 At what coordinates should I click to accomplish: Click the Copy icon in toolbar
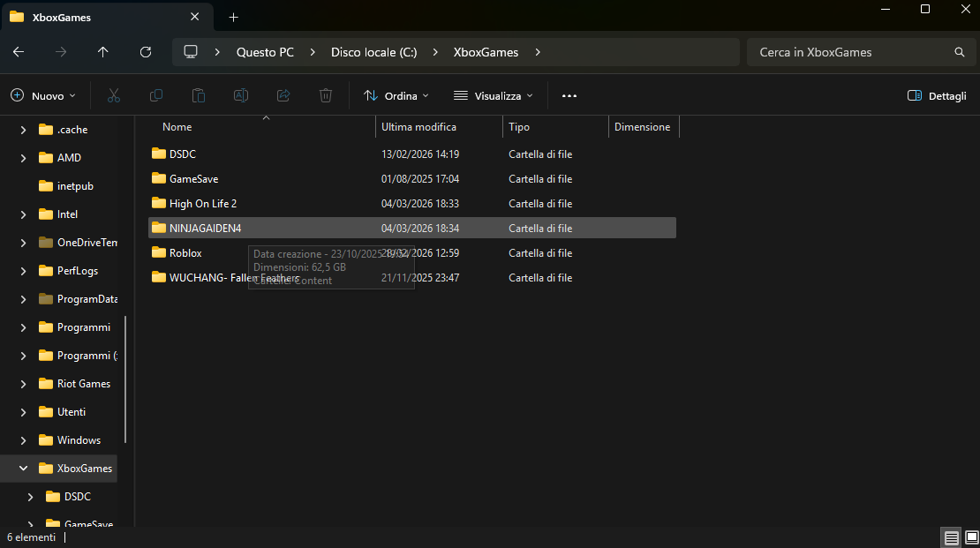coord(156,95)
